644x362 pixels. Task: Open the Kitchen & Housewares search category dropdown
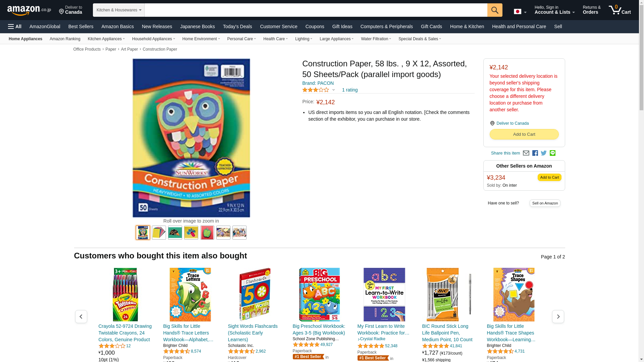click(x=119, y=10)
